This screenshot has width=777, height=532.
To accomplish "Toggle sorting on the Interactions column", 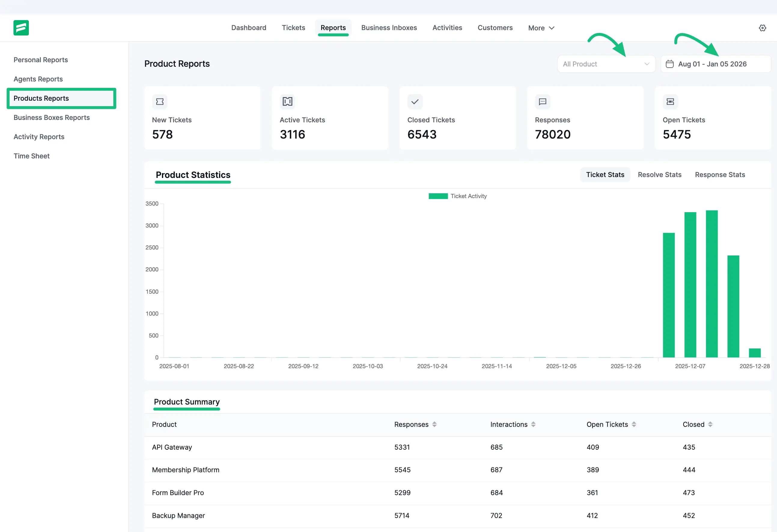I will pyautogui.click(x=534, y=424).
